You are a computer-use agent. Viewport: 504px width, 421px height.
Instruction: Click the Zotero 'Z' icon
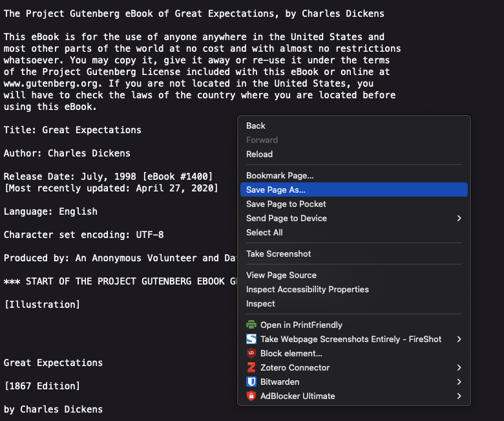click(x=251, y=367)
